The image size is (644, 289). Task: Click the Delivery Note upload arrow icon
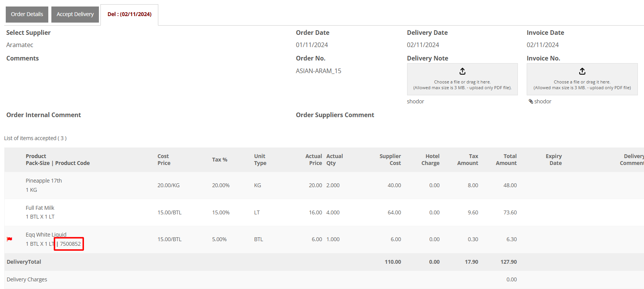(462, 71)
